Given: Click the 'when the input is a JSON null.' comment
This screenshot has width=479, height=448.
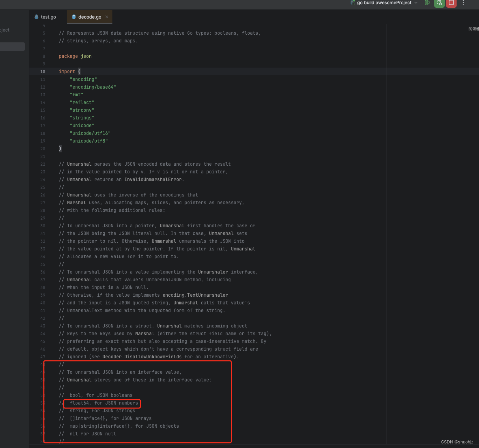Looking at the screenshot, I should pos(104,287).
